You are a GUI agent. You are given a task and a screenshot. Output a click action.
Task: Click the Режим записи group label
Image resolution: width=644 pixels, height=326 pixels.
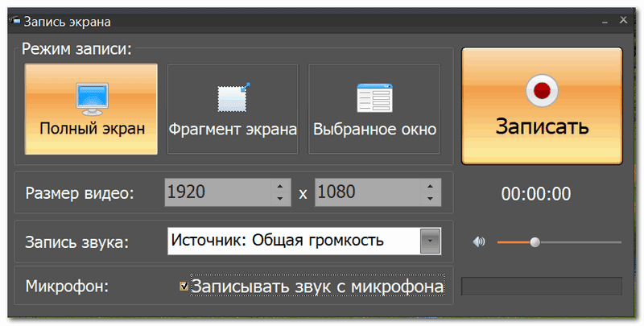pyautogui.click(x=76, y=49)
